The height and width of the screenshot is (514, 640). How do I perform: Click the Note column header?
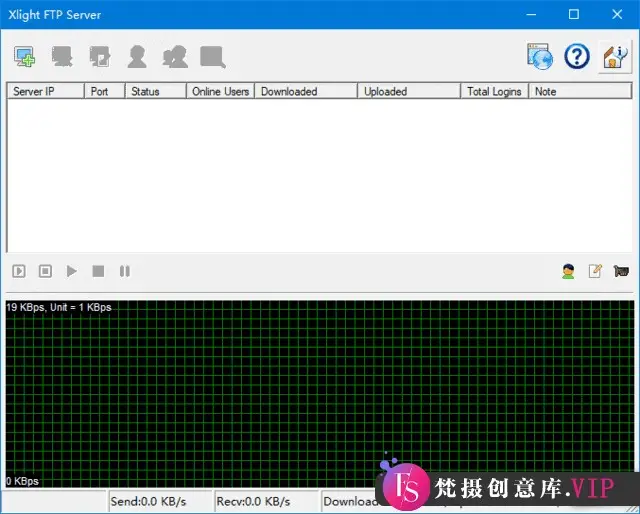click(x=580, y=91)
